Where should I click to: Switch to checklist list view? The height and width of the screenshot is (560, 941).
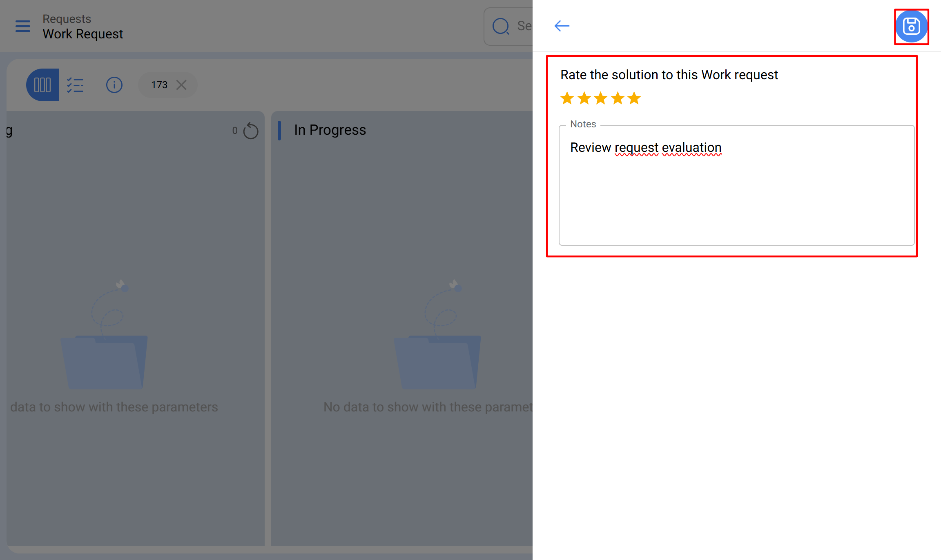coord(75,85)
